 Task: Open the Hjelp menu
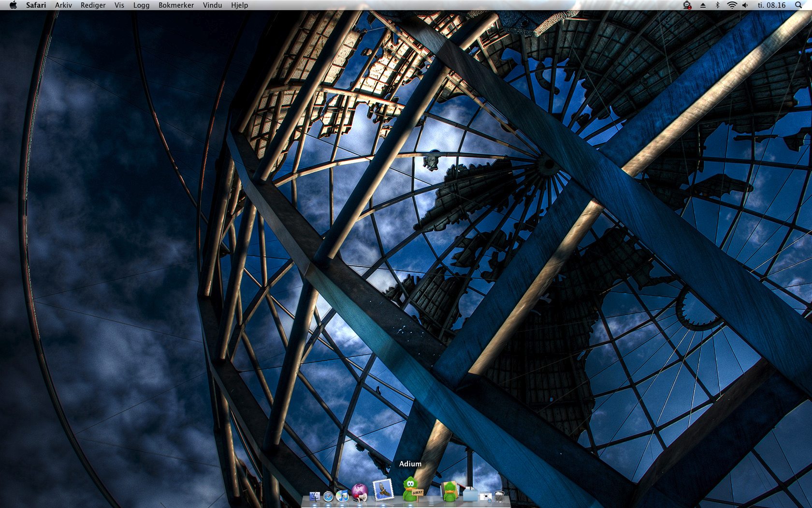[x=239, y=5]
